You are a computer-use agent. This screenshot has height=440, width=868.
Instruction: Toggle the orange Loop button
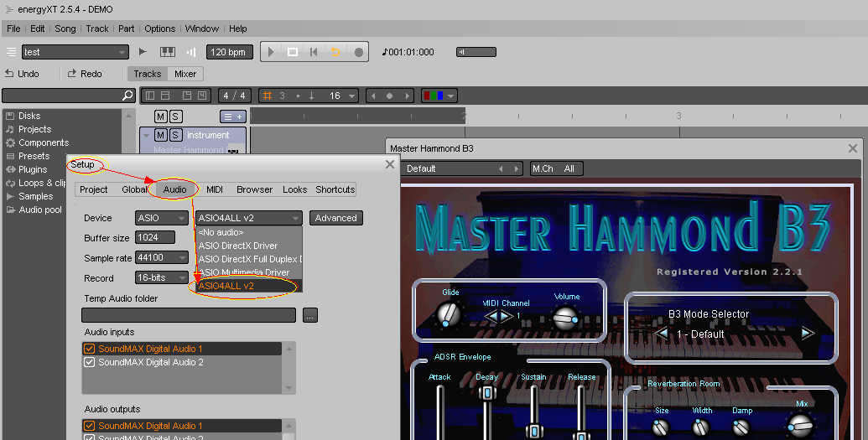pos(335,52)
